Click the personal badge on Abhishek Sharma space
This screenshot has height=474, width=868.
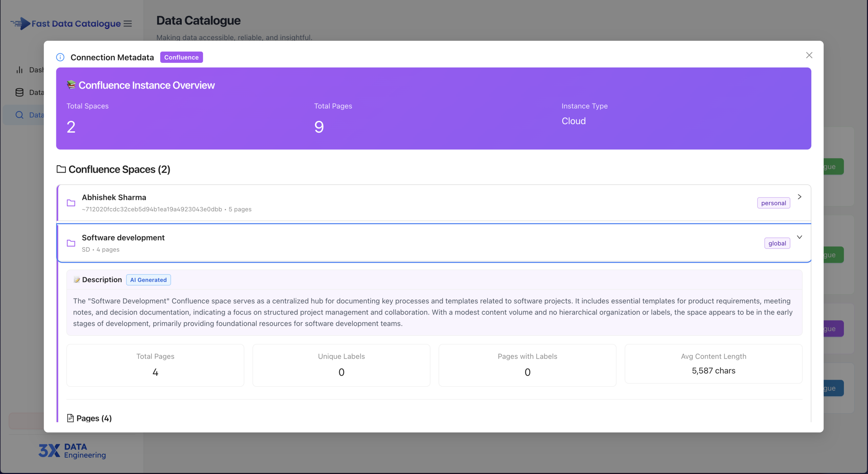tap(773, 203)
